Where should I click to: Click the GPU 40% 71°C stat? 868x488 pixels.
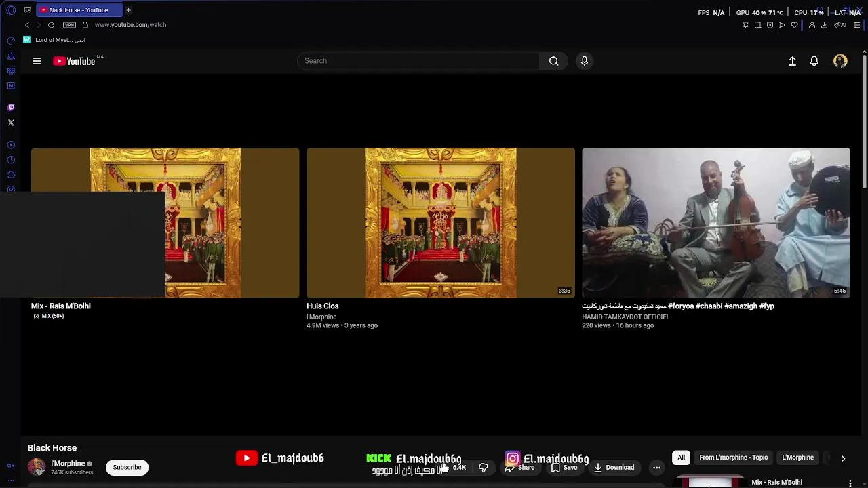click(x=759, y=12)
